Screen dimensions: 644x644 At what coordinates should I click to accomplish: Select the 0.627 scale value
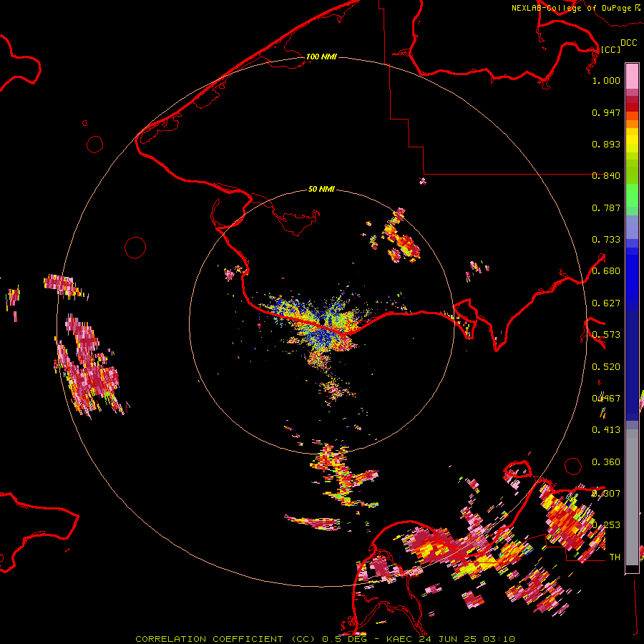[606, 303]
